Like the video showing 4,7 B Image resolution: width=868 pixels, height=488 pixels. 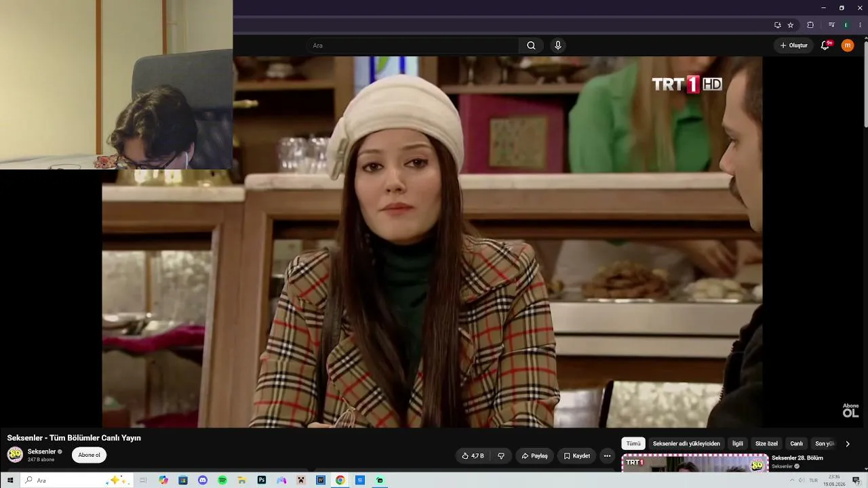coord(473,456)
